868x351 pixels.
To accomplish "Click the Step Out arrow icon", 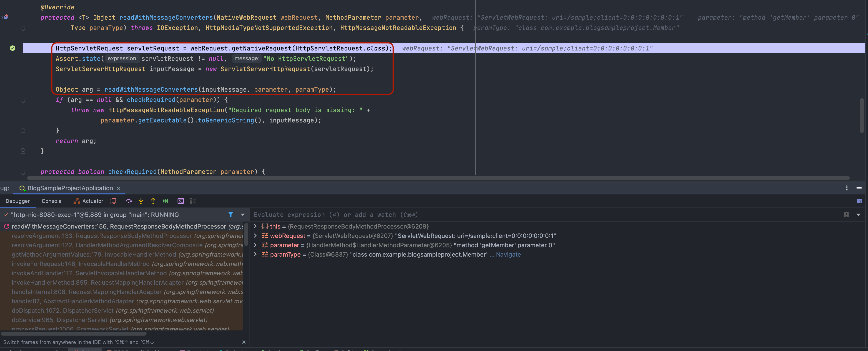I will point(153,201).
